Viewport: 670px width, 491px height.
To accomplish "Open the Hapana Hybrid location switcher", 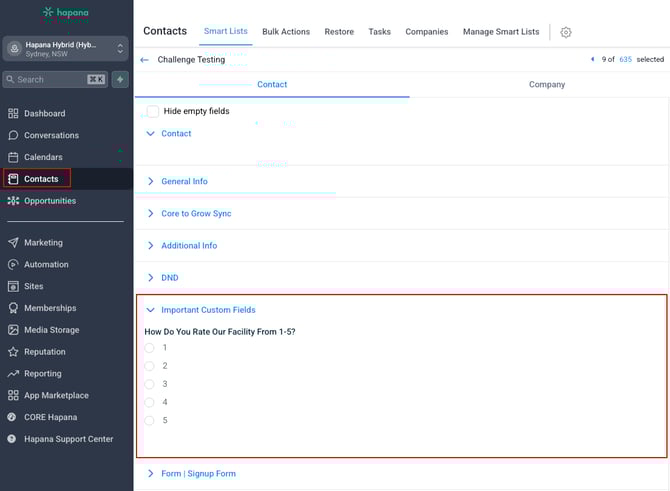I will click(x=66, y=48).
